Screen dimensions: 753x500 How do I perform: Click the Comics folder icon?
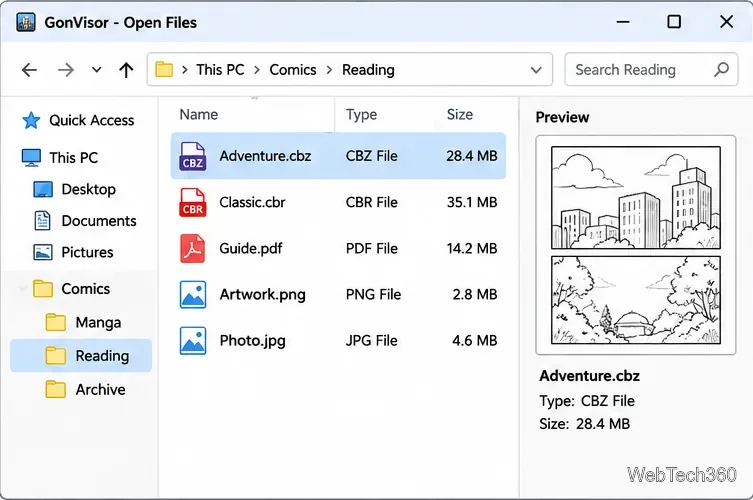(x=43, y=289)
